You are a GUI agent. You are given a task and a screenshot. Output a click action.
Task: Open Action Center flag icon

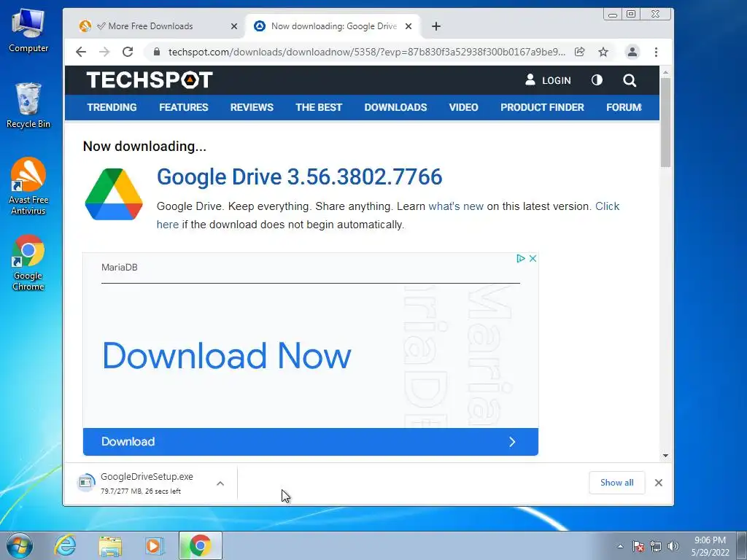click(638, 546)
